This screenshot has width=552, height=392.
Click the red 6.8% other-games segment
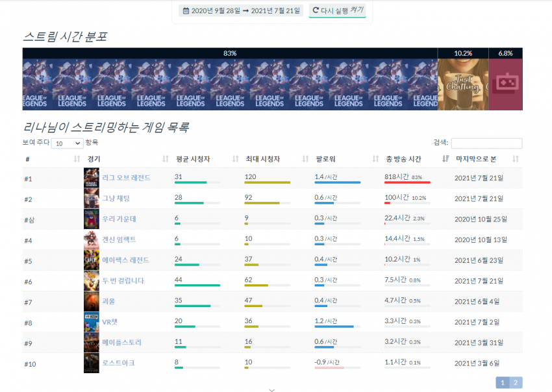pos(505,79)
